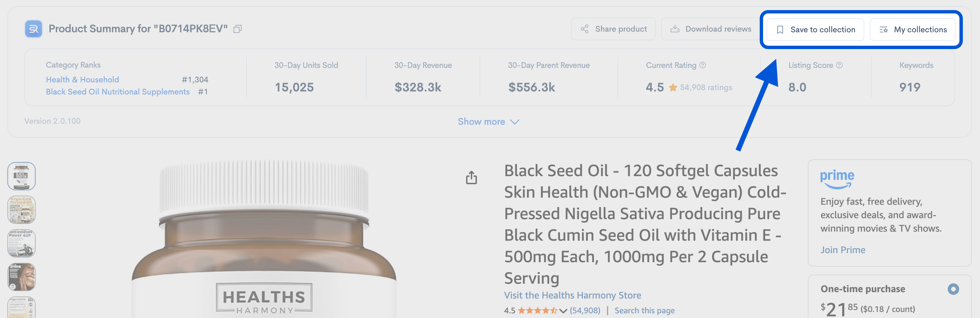Open the Health & Household category link

point(82,79)
